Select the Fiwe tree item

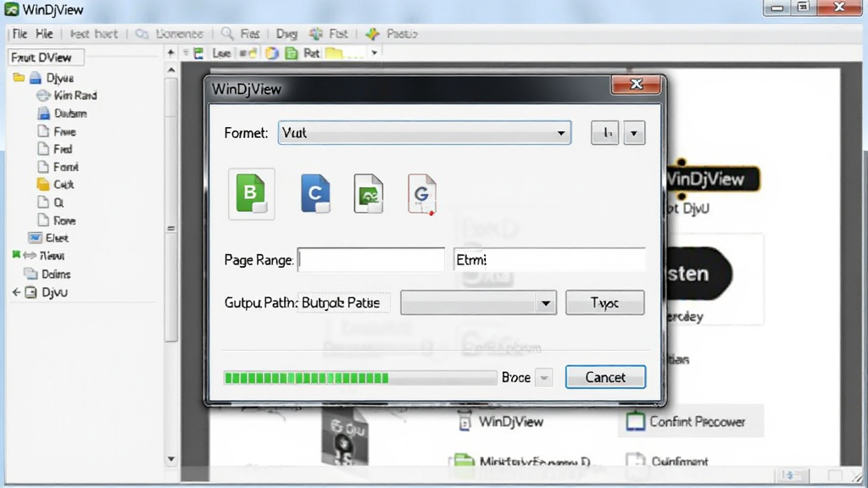[64, 131]
